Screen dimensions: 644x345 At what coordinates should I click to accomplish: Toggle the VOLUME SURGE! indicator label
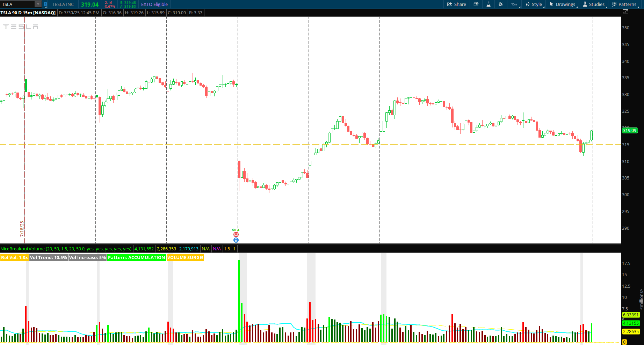[x=185, y=257]
